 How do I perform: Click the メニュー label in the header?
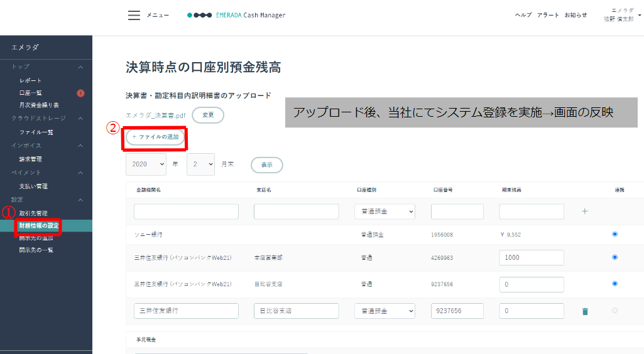(158, 15)
